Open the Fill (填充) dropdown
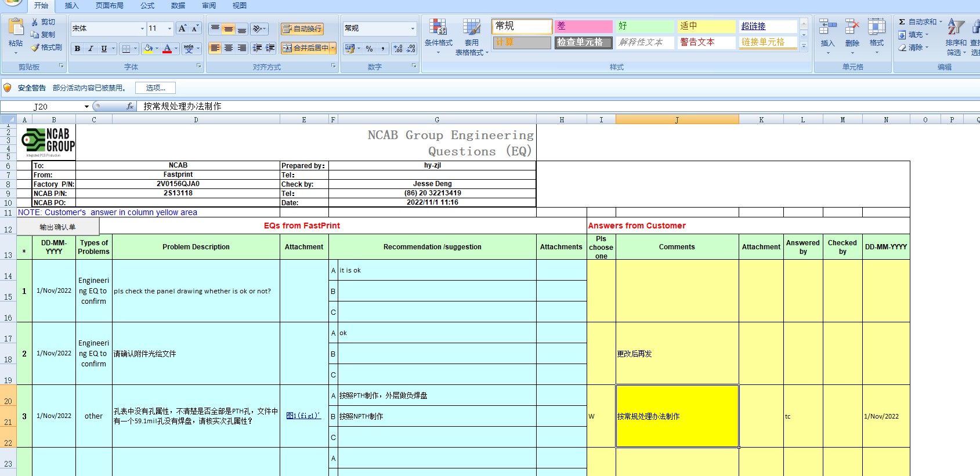 [x=927, y=35]
